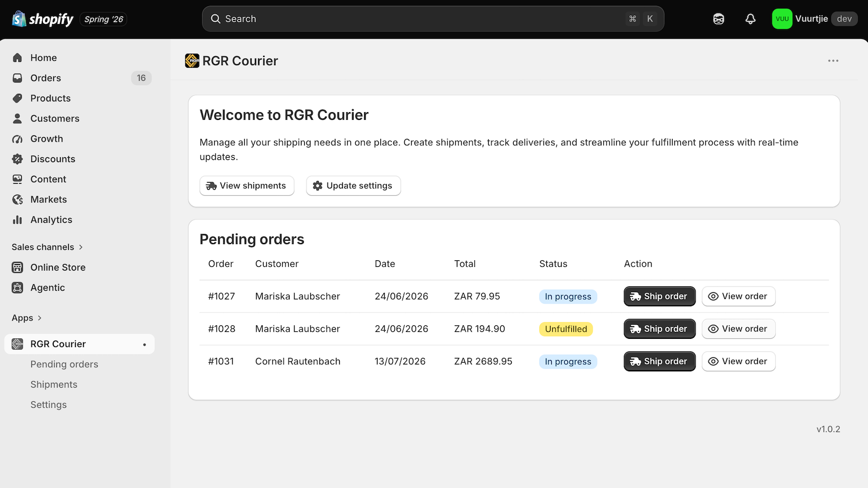Click customer name Cornel Rautenbach
The image size is (868, 488).
click(x=298, y=362)
